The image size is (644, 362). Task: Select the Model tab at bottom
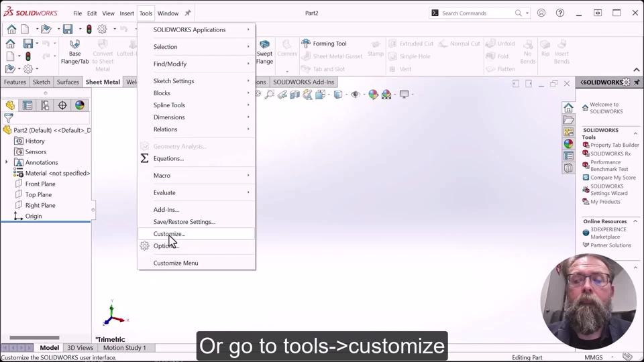tap(49, 348)
